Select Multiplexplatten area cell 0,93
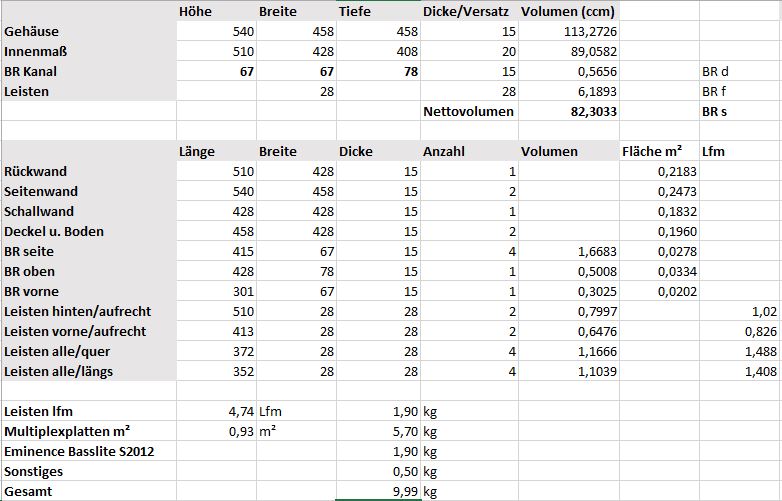This screenshot has height=501, width=782. pyautogui.click(x=216, y=431)
